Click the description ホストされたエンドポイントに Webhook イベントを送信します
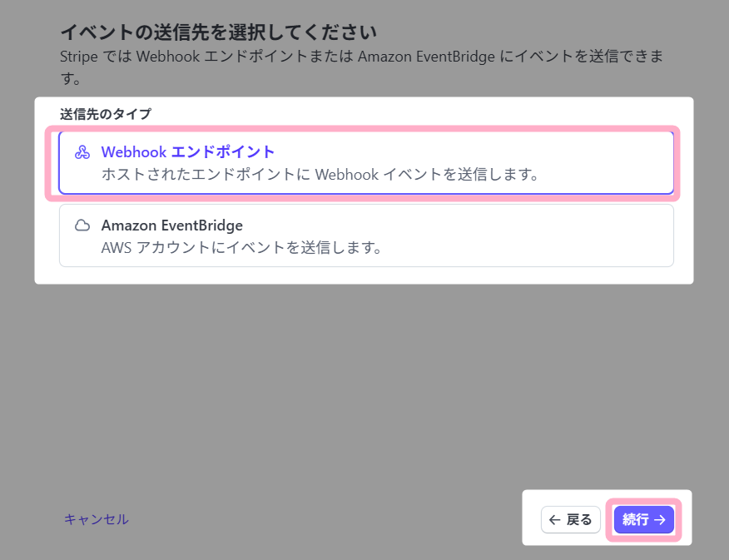729x560 pixels. pos(320,175)
